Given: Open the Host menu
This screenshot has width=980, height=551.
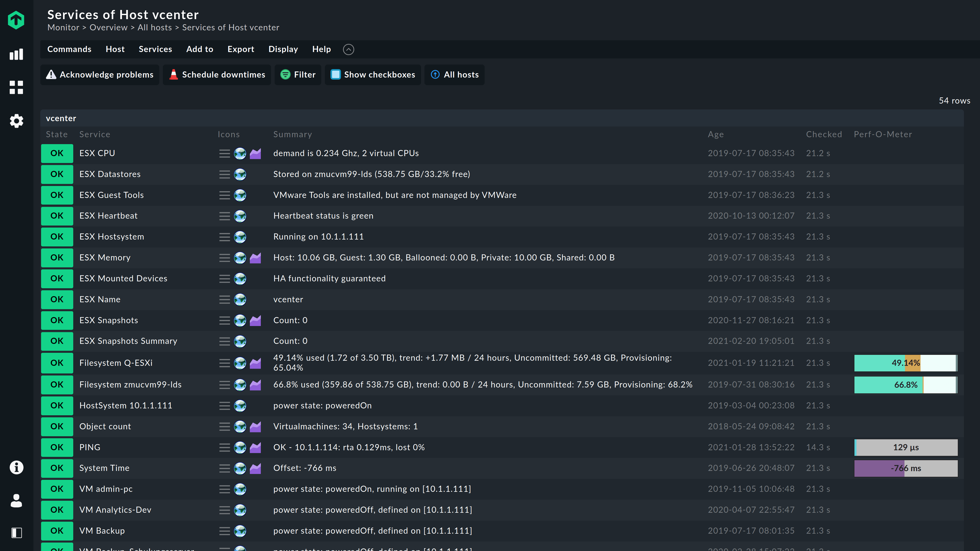Looking at the screenshot, I should 115,49.
